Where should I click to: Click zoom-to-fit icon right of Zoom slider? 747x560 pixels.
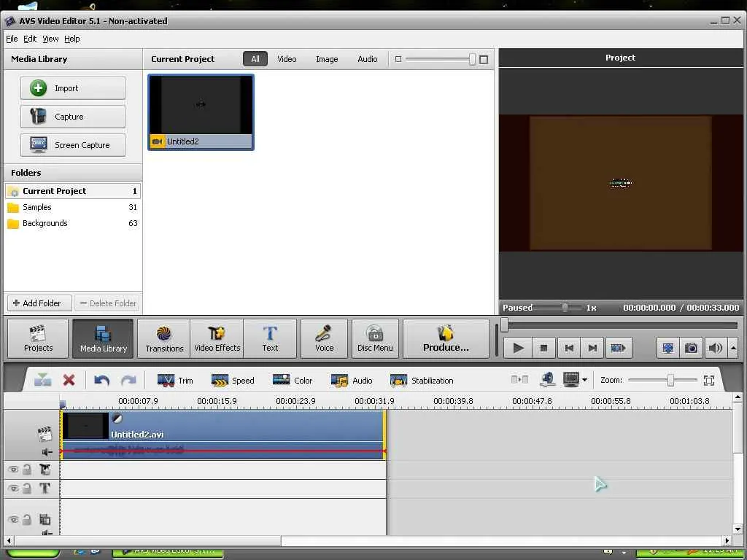coord(709,380)
